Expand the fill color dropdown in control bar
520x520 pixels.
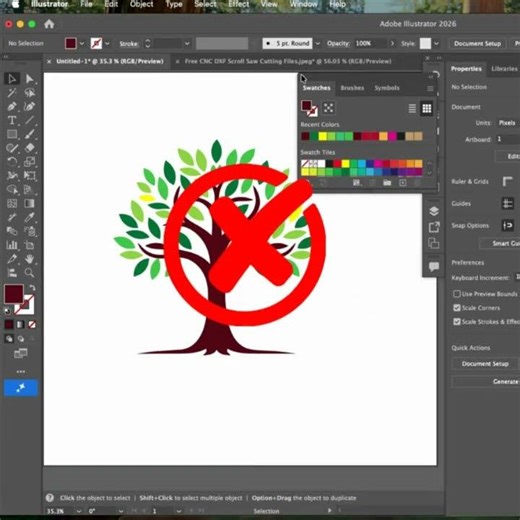[x=82, y=43]
